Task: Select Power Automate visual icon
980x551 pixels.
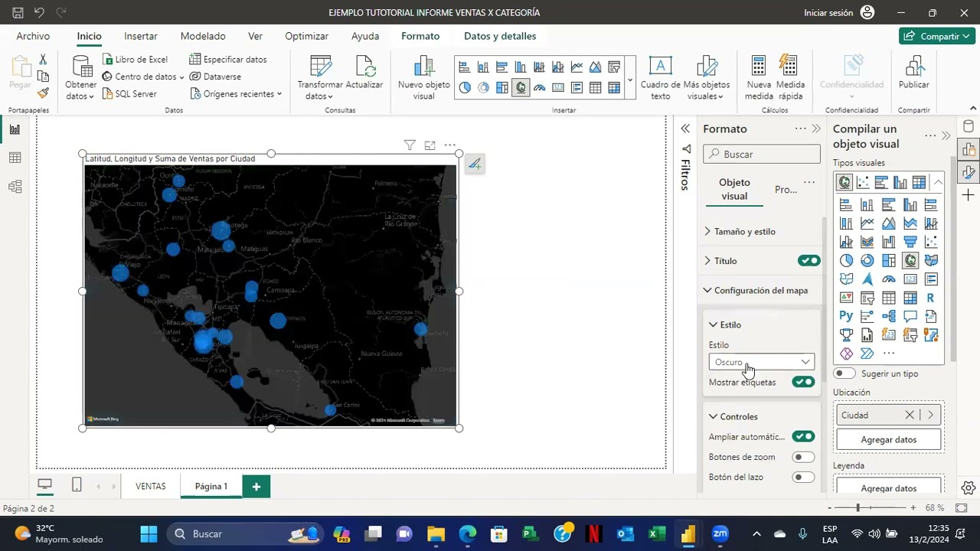Action: [867, 354]
